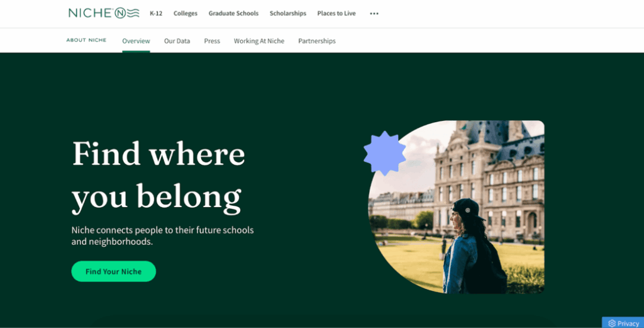Click the Niche logo
The image size is (644, 328).
coord(104,13)
